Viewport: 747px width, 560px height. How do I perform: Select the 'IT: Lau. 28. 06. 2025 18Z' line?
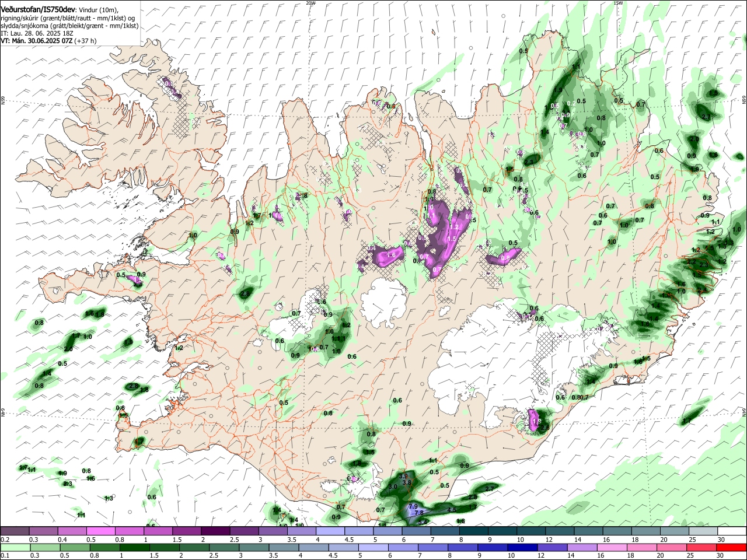pos(37,33)
